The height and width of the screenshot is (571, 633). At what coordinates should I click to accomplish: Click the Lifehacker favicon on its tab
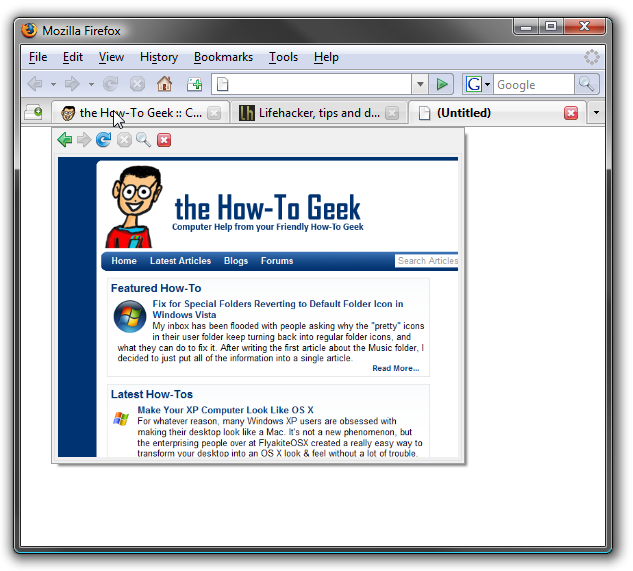click(x=246, y=113)
